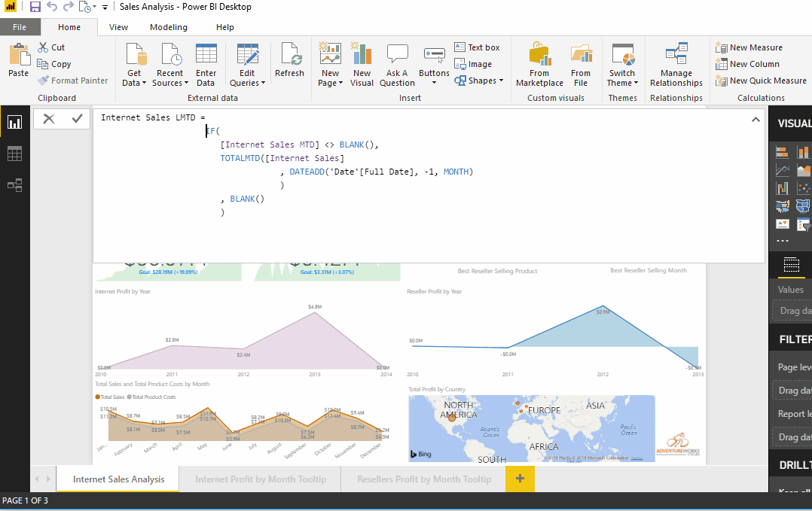Switch to Model relationships view in sidebar

pyautogui.click(x=14, y=185)
